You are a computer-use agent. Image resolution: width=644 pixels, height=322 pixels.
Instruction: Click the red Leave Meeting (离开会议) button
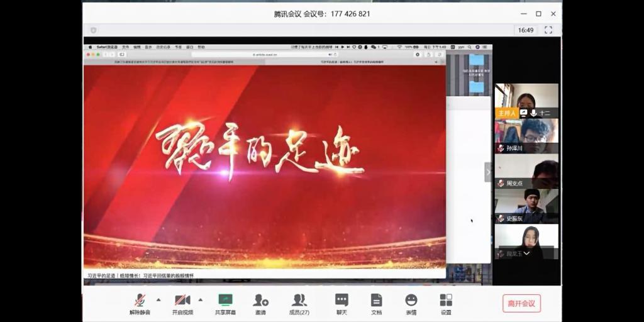pyautogui.click(x=521, y=303)
